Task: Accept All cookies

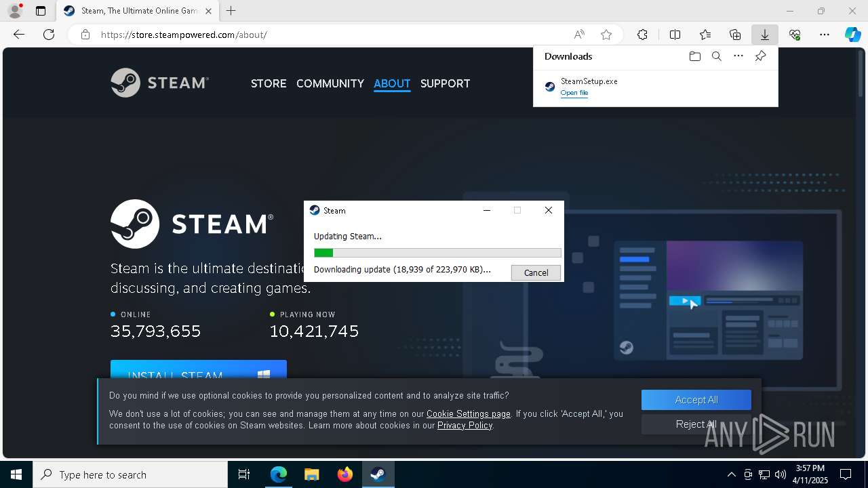Action: pos(696,400)
